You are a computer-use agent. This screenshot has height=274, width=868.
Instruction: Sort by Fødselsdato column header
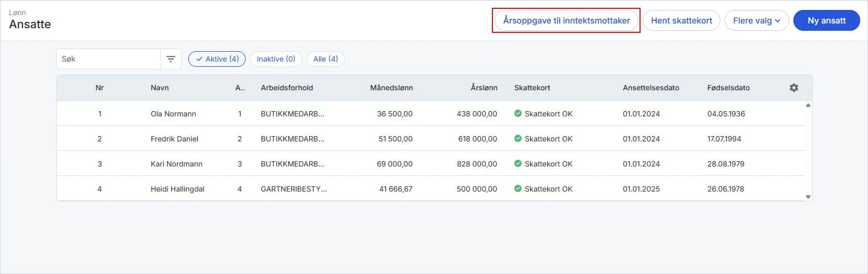point(728,88)
